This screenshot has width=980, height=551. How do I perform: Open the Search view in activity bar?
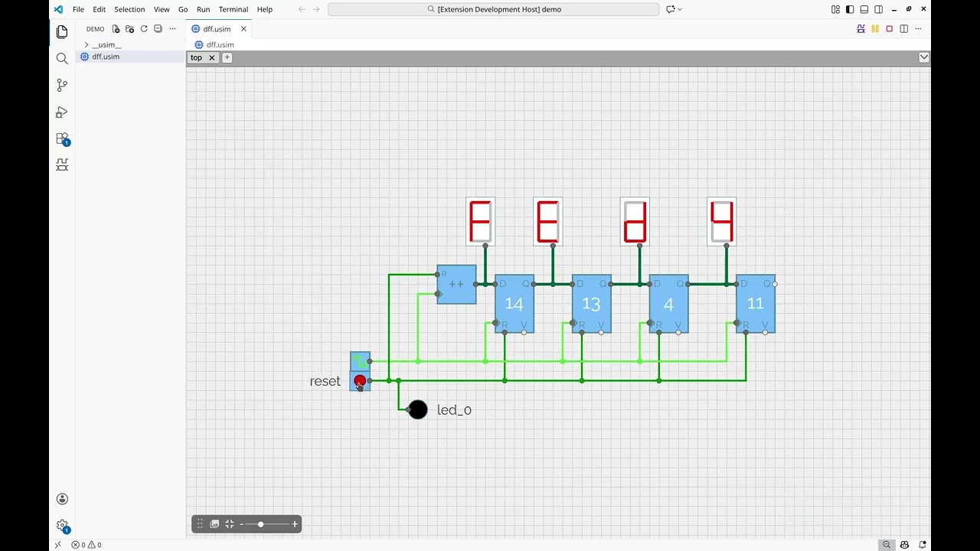click(62, 58)
